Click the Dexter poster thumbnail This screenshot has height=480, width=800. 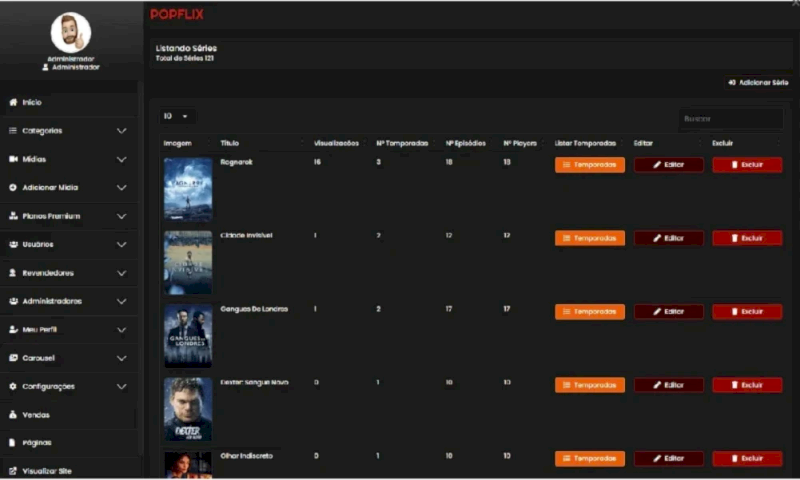188,410
